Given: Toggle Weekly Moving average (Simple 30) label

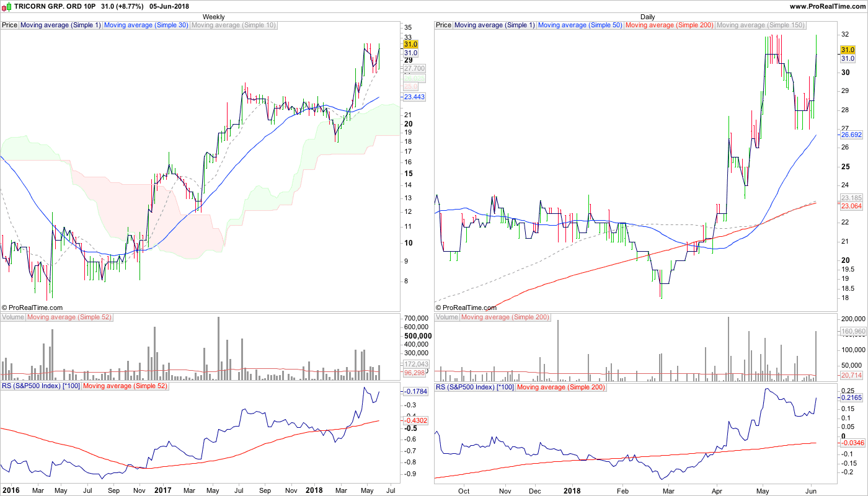Looking at the screenshot, I should click(146, 25).
